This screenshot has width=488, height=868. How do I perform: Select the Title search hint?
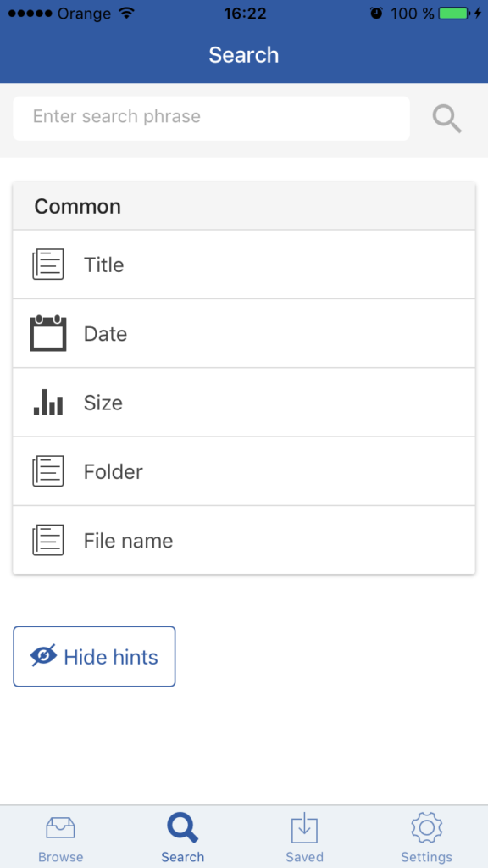(x=244, y=264)
